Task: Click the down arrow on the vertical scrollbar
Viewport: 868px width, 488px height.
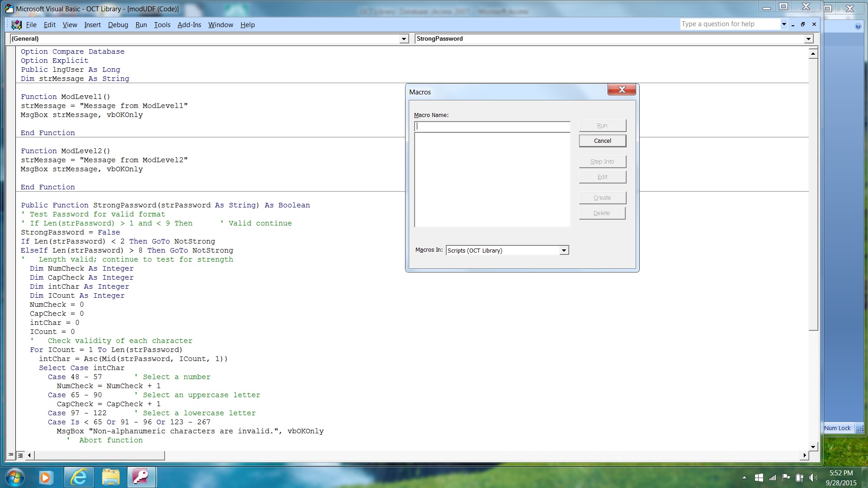Action: (813, 446)
